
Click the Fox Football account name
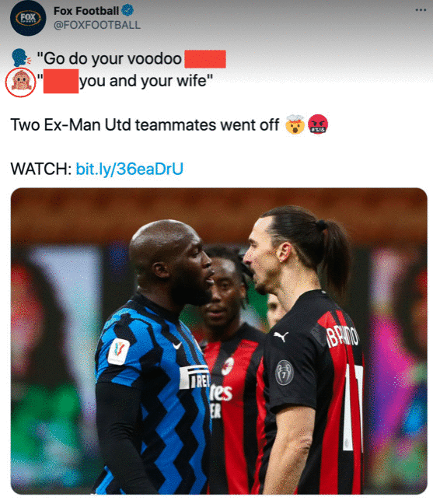(86, 11)
